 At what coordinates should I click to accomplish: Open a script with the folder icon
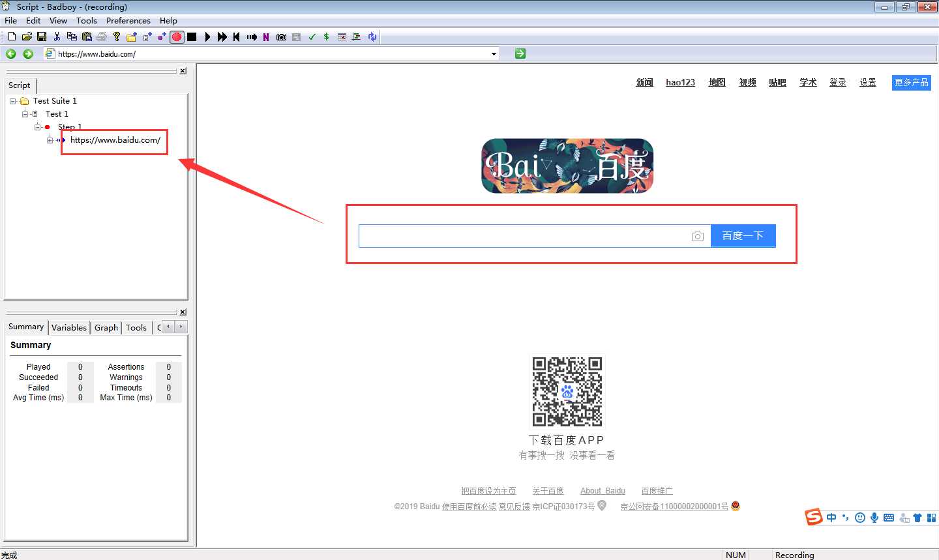coord(27,37)
